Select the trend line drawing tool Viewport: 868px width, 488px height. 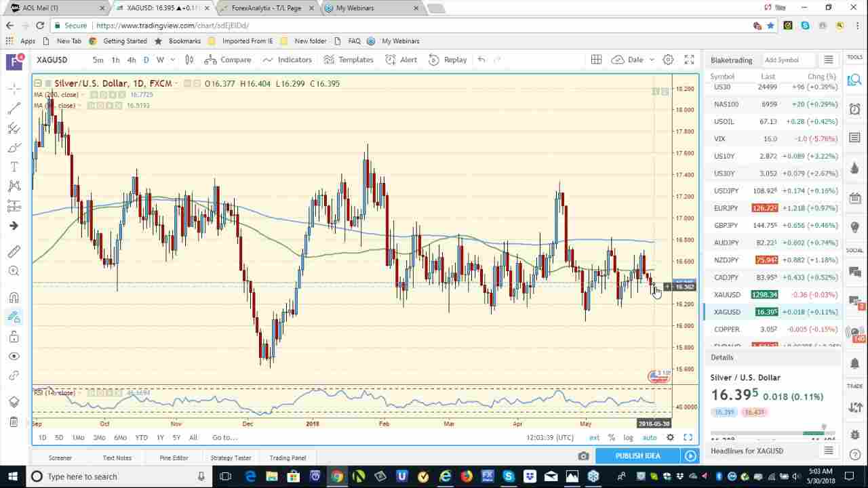pyautogui.click(x=14, y=108)
